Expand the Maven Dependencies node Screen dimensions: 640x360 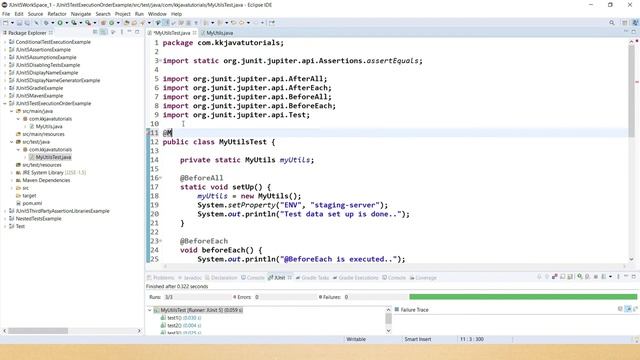(11, 180)
